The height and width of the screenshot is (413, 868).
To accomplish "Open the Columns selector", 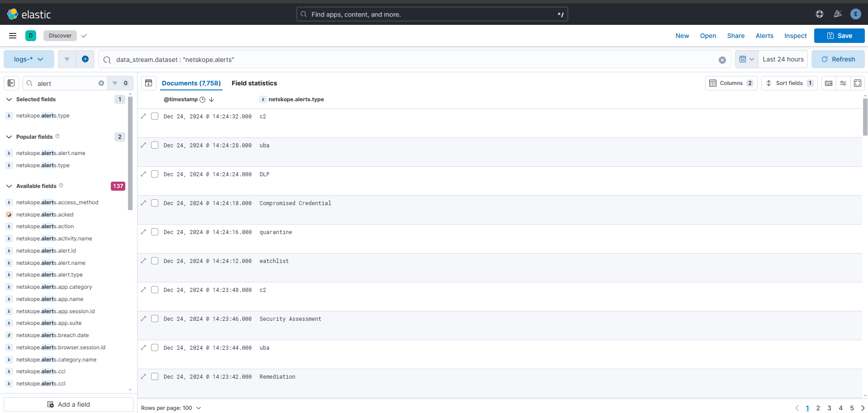I will click(x=731, y=83).
